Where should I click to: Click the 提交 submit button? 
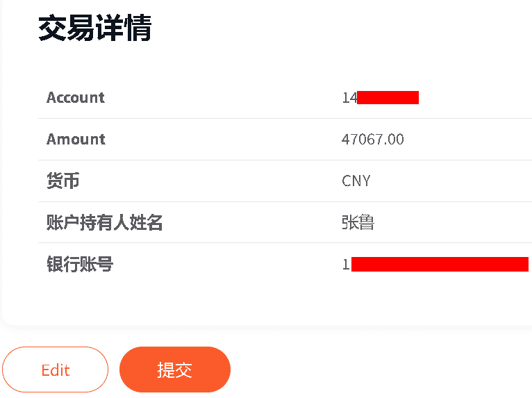click(174, 370)
